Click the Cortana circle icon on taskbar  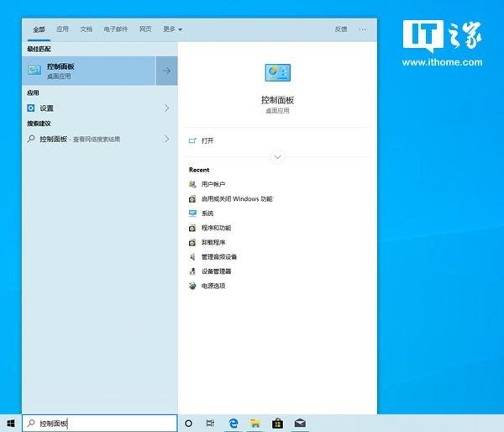pyautogui.click(x=189, y=424)
